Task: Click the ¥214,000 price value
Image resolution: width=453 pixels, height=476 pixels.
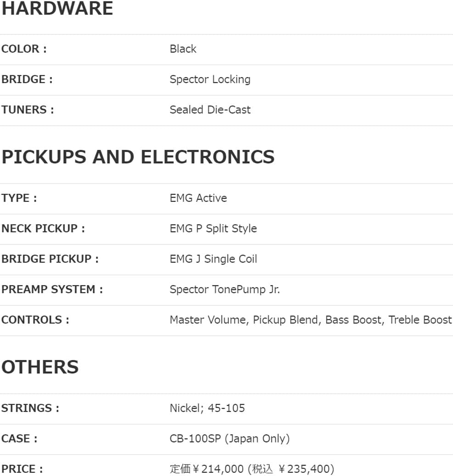Action: 218,469
